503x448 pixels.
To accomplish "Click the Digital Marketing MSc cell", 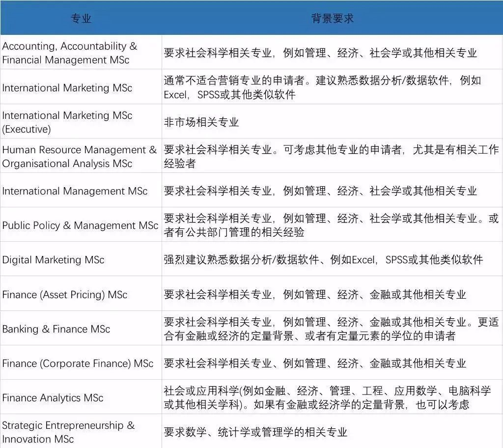I will coord(53,260).
